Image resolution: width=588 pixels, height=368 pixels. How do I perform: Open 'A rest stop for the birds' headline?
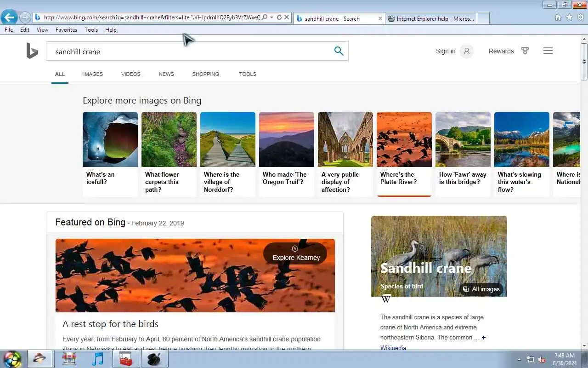tap(110, 324)
